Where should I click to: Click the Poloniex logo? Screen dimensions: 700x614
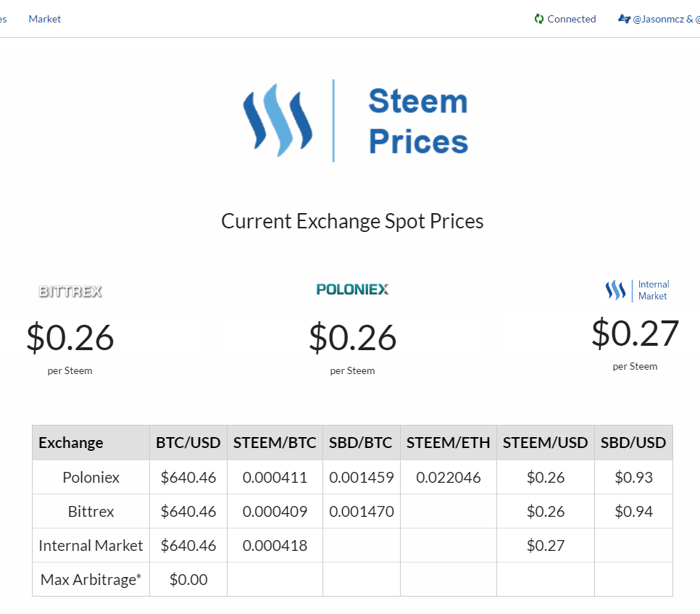click(352, 289)
